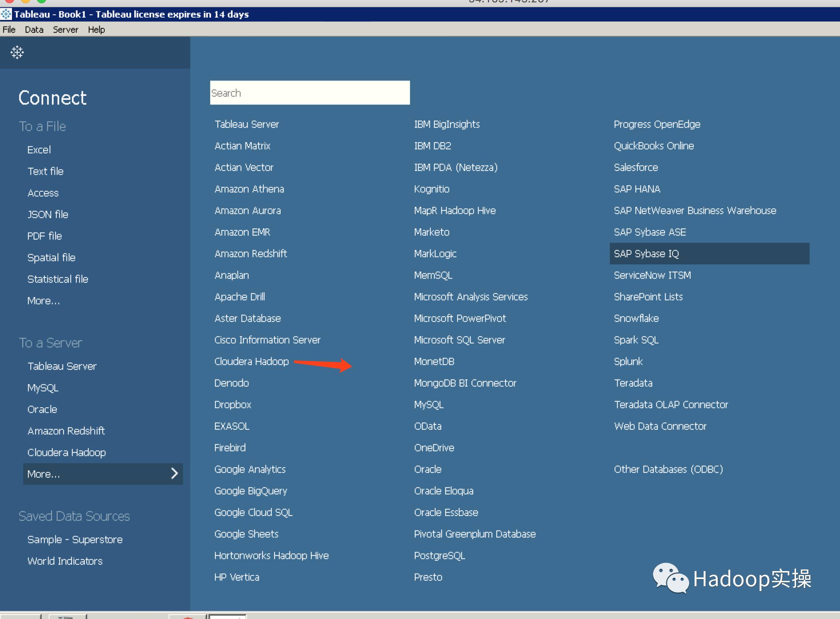Select EXASOL connector

pos(232,426)
